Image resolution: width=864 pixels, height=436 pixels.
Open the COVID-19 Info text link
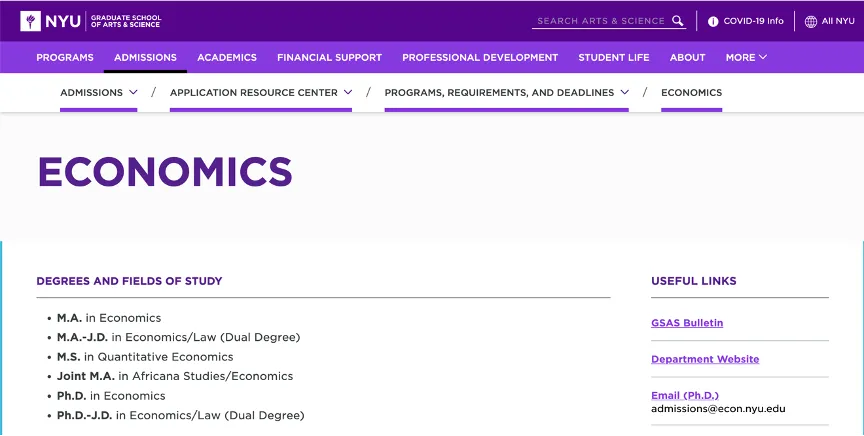coord(753,21)
